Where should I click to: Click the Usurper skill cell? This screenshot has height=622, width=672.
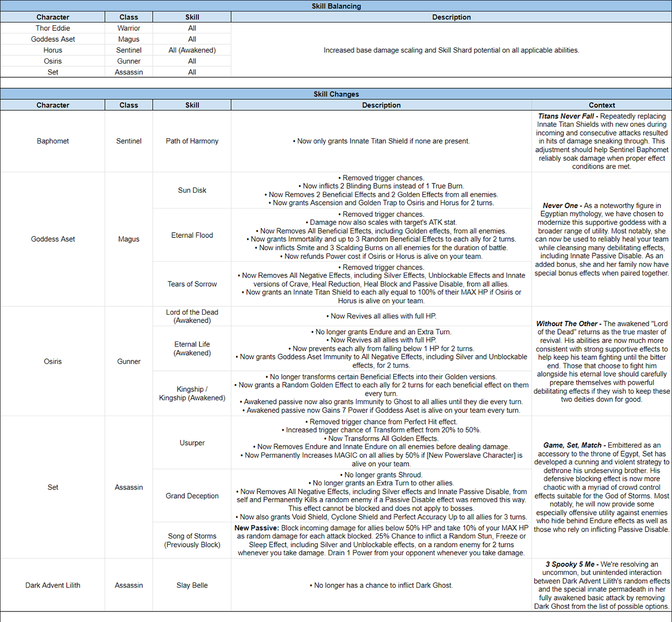tap(192, 443)
